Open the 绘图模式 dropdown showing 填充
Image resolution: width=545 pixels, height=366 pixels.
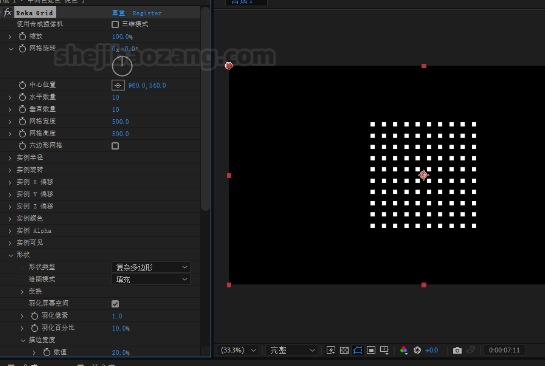click(x=151, y=279)
